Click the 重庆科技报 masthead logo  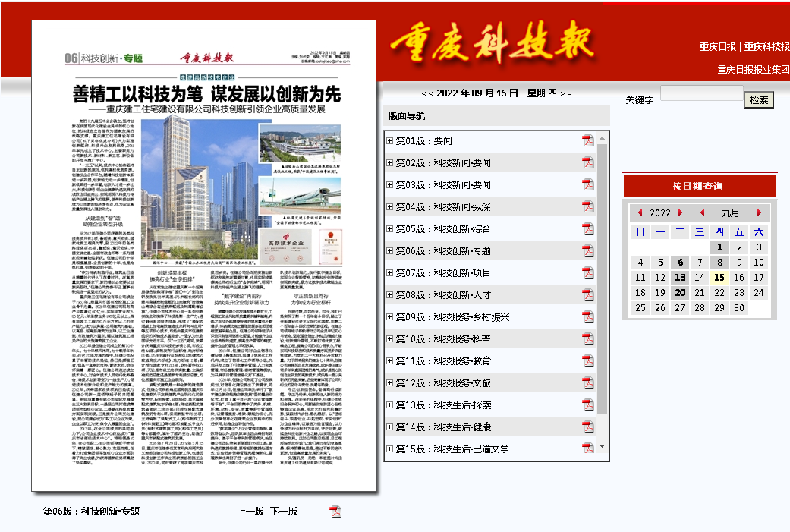tap(493, 42)
